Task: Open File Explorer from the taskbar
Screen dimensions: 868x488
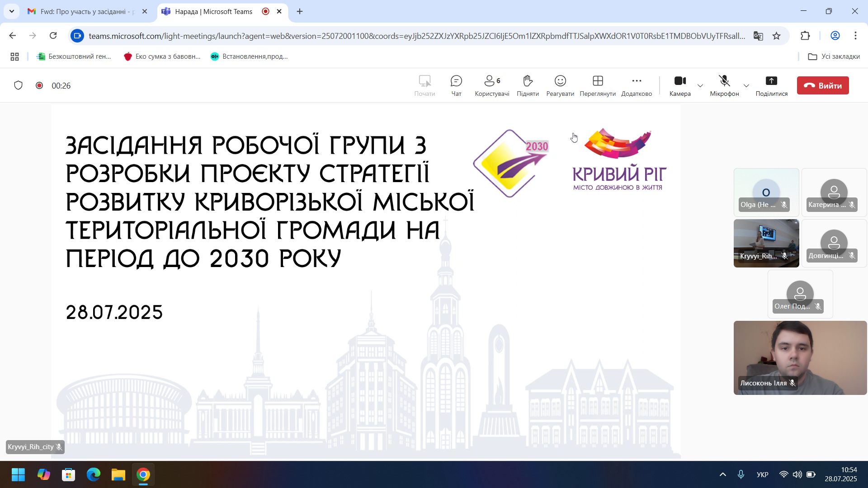Action: pos(118,474)
